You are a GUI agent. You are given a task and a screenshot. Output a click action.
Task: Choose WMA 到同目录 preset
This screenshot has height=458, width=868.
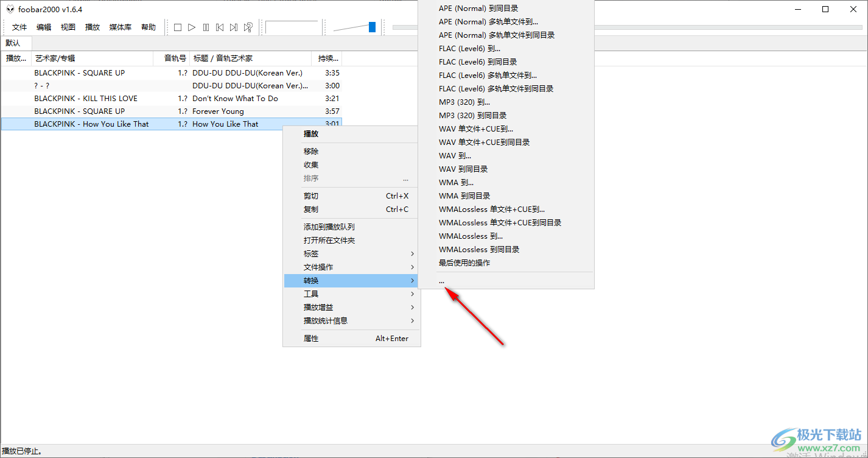[x=506, y=196]
